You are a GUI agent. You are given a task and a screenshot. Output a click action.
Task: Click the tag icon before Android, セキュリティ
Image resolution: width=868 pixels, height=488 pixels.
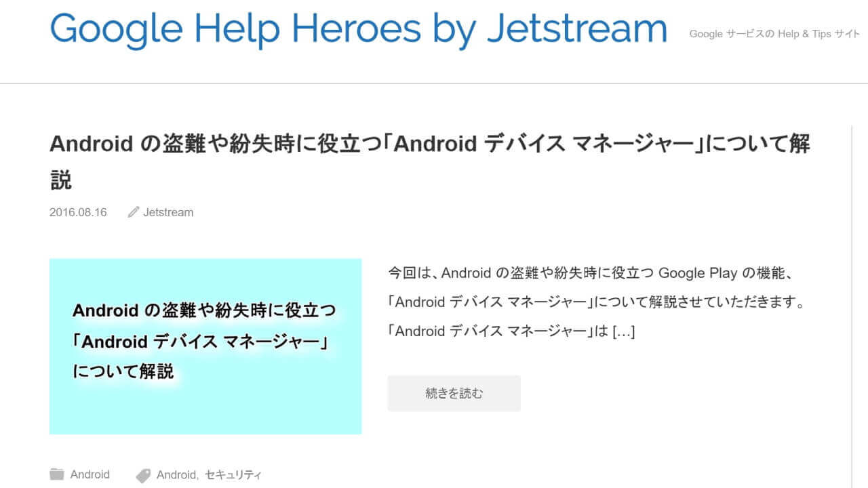[143, 474]
